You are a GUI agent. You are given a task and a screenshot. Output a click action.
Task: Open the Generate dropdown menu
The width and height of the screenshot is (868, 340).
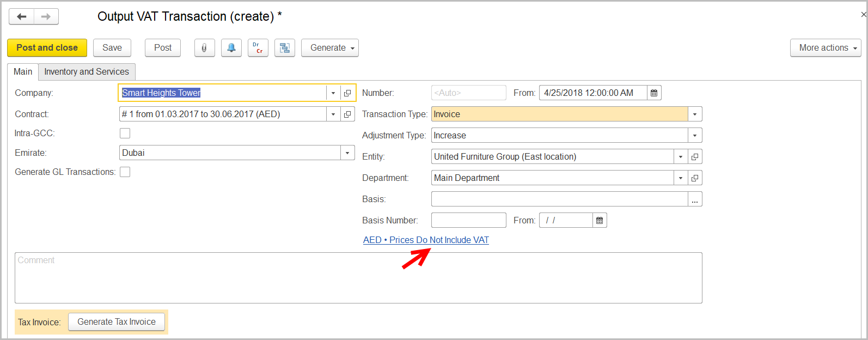point(330,48)
